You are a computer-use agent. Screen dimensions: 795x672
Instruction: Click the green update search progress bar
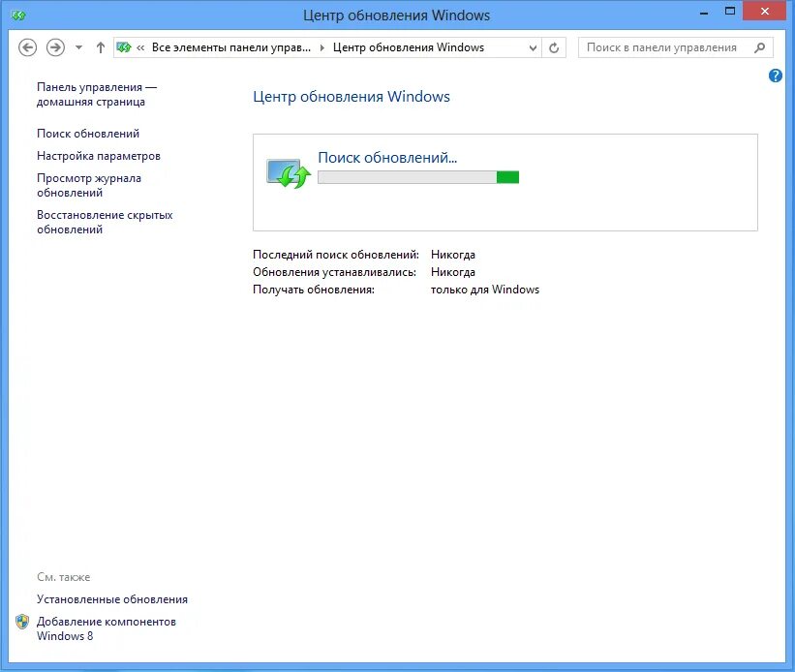(x=418, y=177)
